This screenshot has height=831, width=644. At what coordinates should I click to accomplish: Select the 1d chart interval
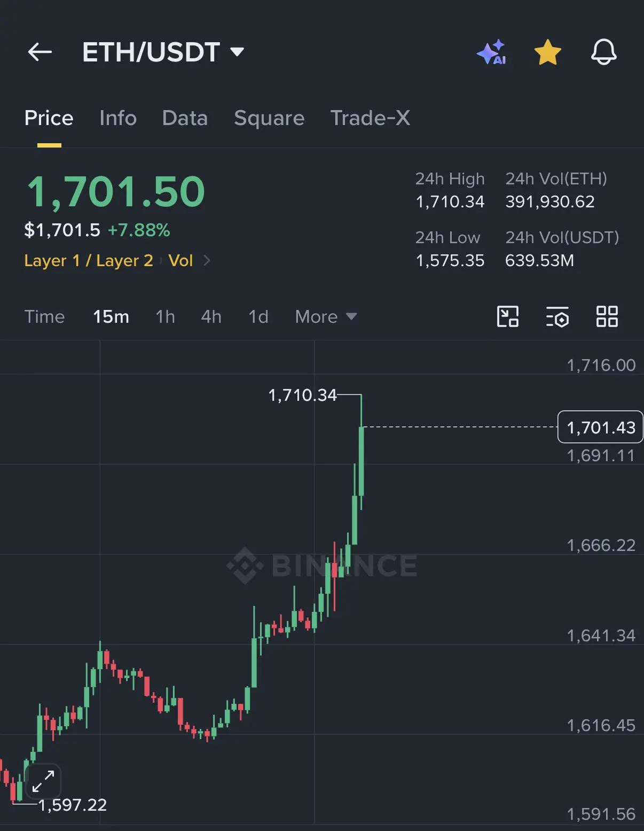258,316
